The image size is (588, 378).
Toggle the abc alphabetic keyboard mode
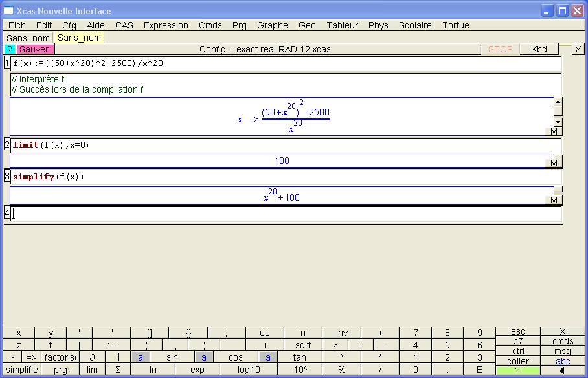563,361
